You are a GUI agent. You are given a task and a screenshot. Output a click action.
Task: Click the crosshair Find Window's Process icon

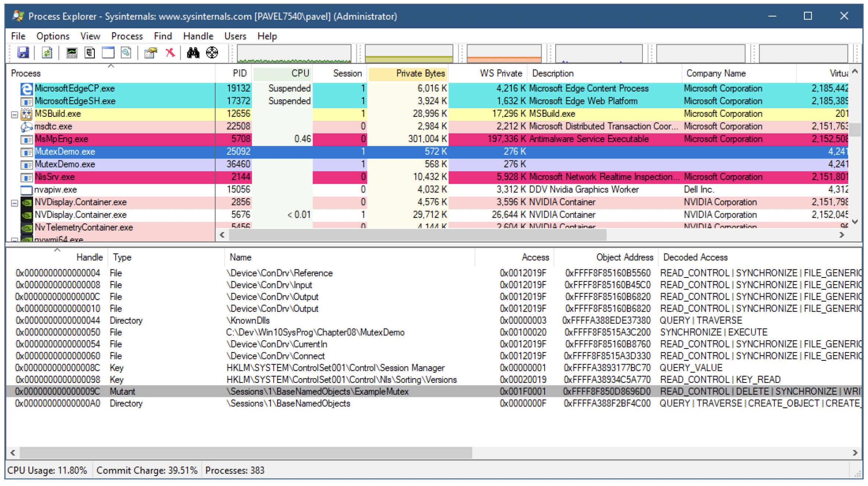(x=212, y=53)
